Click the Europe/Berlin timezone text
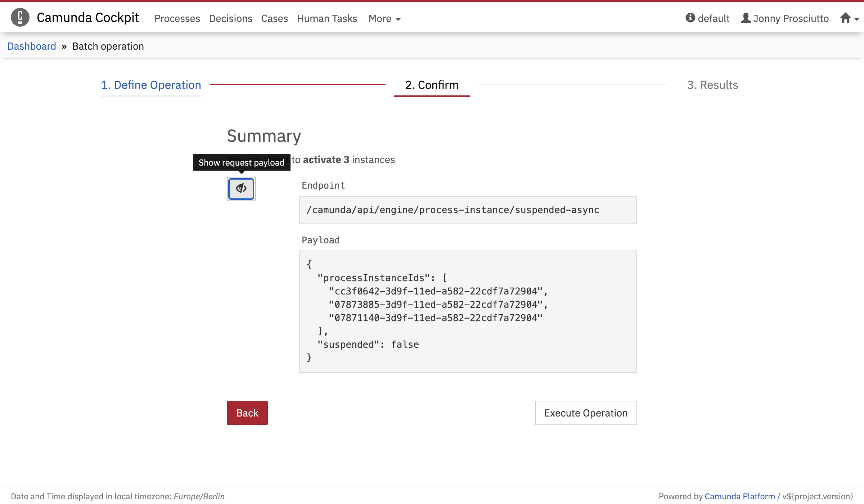This screenshot has width=864, height=504. coord(199,496)
